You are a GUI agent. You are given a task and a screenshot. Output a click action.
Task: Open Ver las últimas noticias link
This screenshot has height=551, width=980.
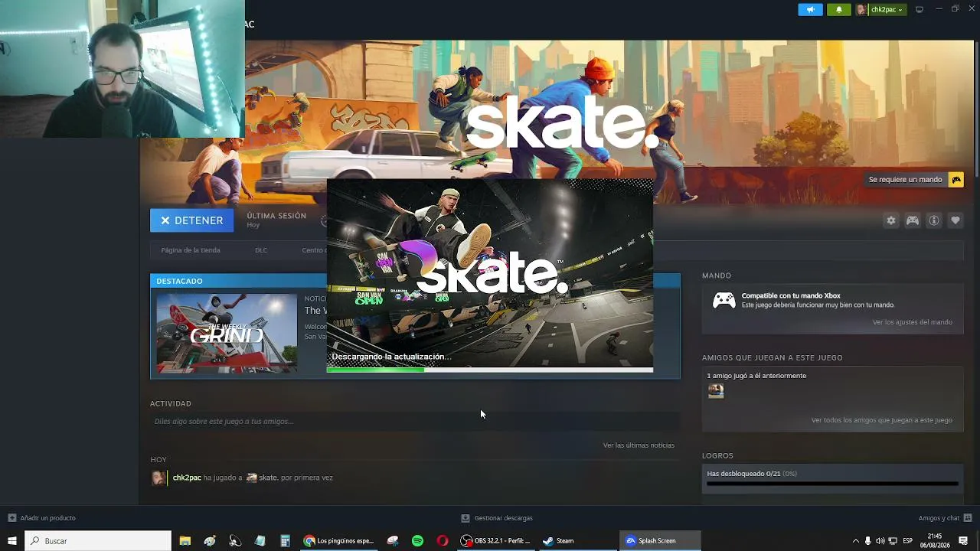pos(639,445)
